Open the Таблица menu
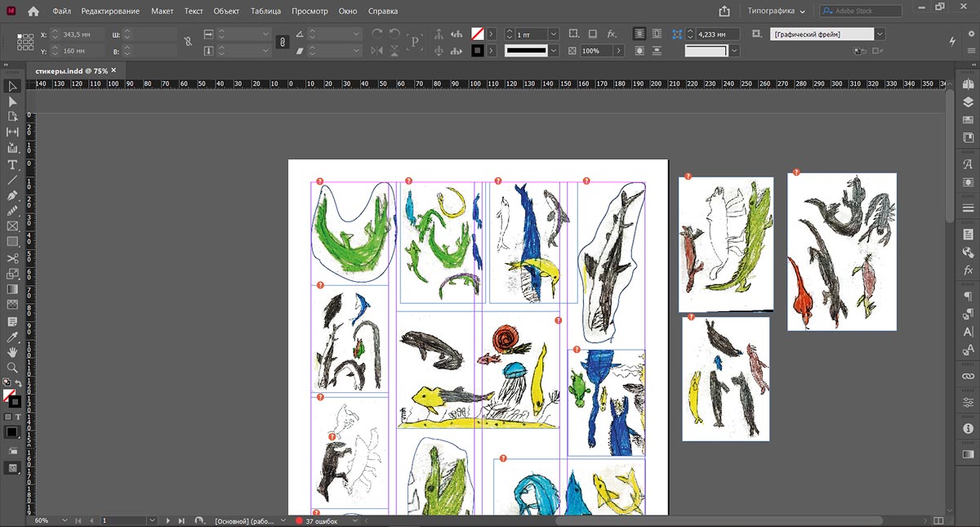 (x=265, y=11)
